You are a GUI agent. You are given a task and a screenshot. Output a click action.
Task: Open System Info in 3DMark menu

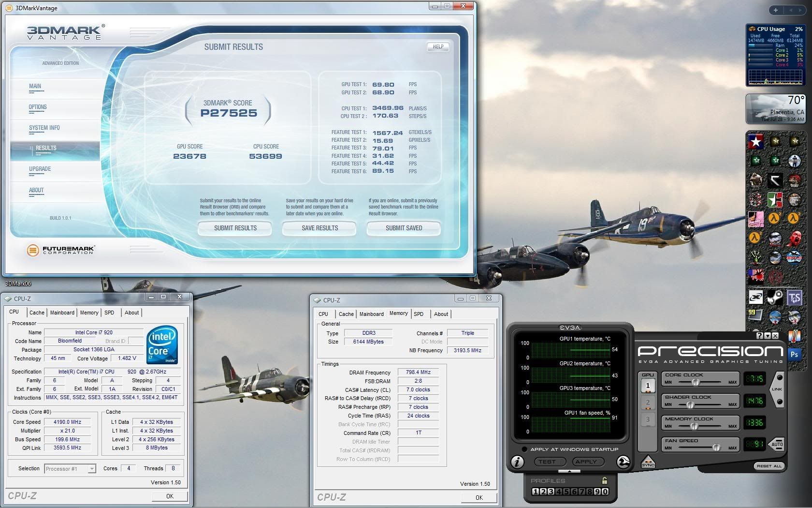coord(44,128)
